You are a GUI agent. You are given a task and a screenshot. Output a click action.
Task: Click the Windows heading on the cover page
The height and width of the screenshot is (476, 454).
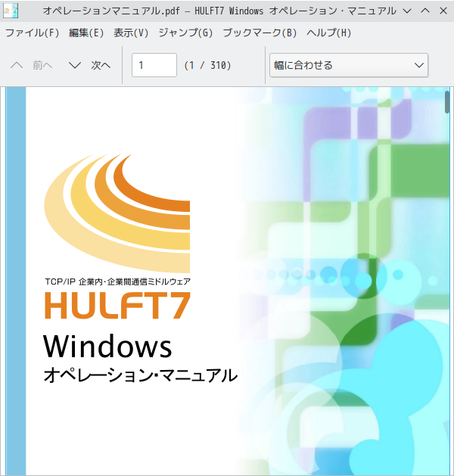point(107,346)
